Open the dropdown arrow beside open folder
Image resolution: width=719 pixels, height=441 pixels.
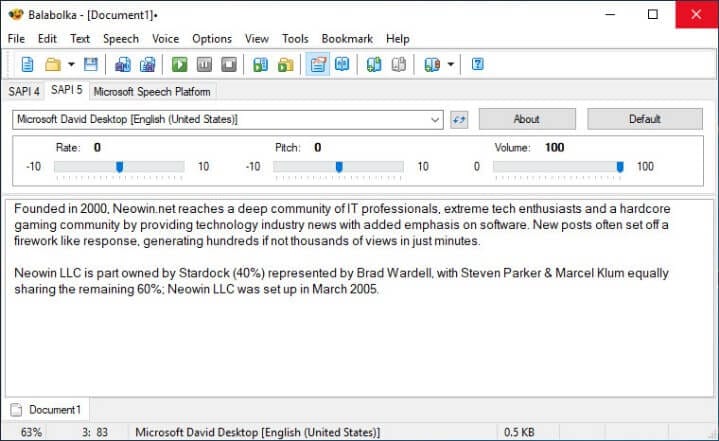coord(71,64)
